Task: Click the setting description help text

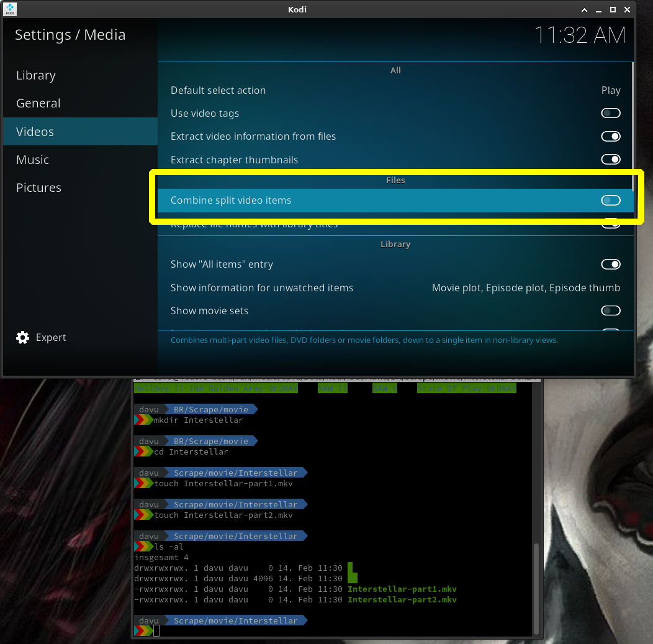Action: coord(364,340)
